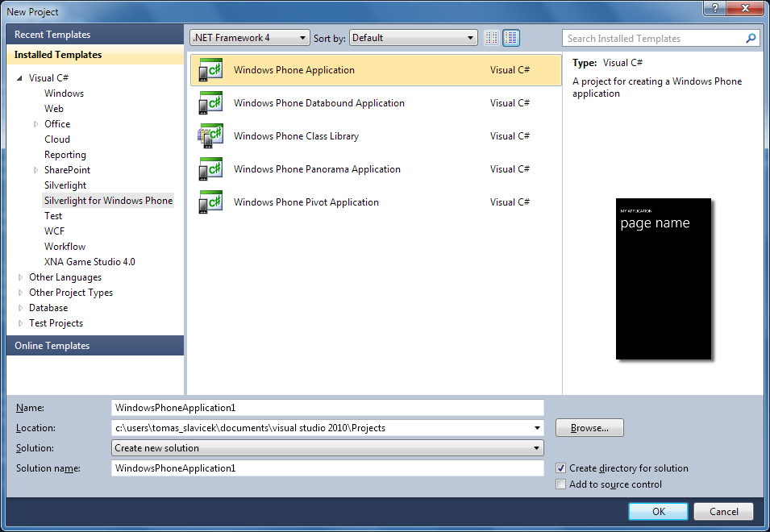
Task: Expand the Other Project Types node
Action: pos(20,293)
